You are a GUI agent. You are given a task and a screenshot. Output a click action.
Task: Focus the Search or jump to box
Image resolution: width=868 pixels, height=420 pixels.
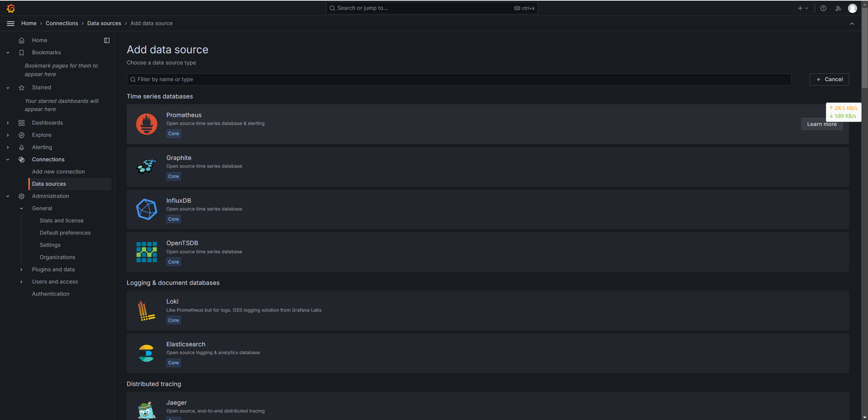[432, 8]
